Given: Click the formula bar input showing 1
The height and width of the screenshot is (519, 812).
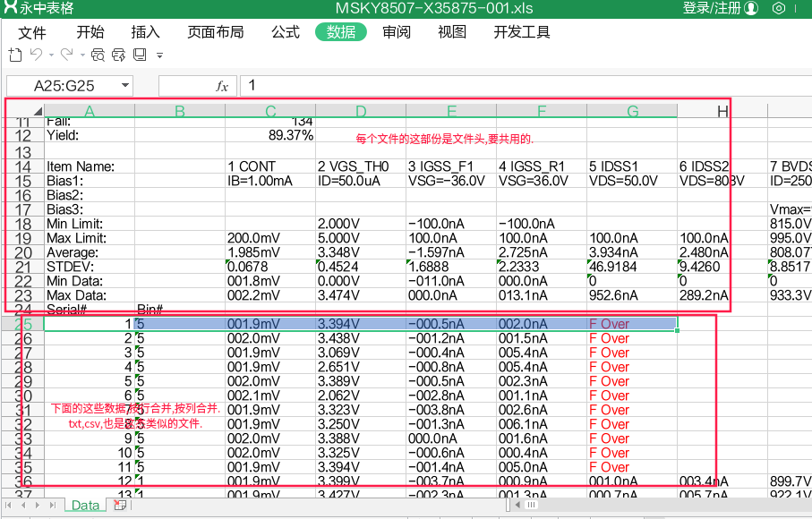Looking at the screenshot, I should tap(526, 86).
